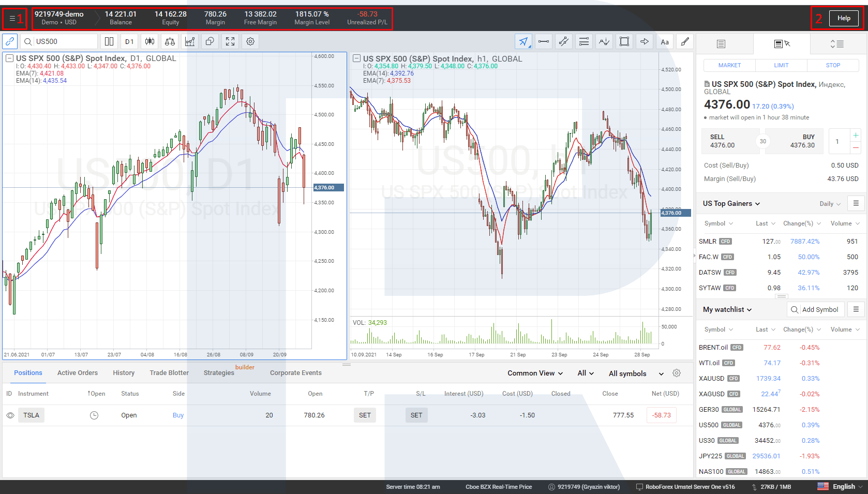Open the All filter dropdown
Screen dimensions: 868x494
click(x=586, y=373)
